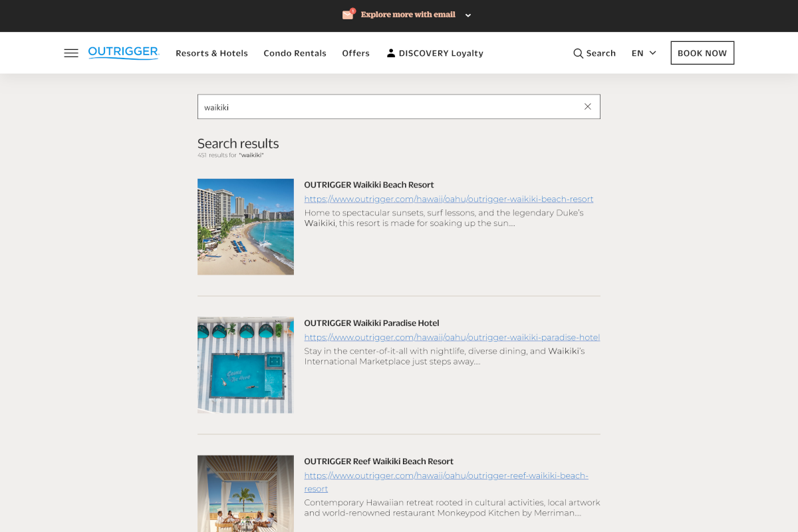Click the BOOK NOW button

[x=702, y=52]
